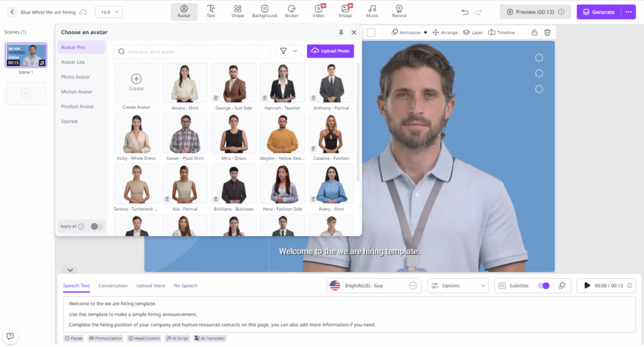Click the Upload Photo button
The width and height of the screenshot is (644, 347).
click(x=330, y=51)
